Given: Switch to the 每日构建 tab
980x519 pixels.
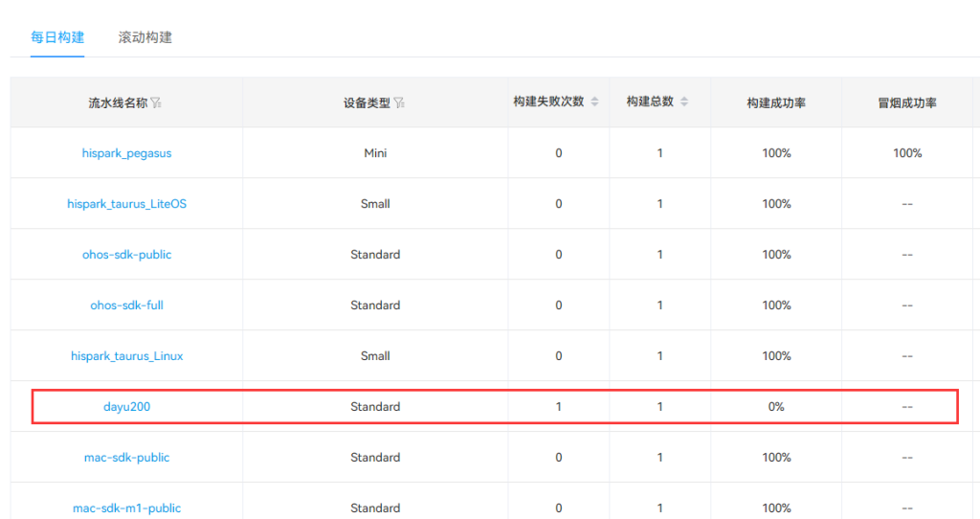Looking at the screenshot, I should point(57,37).
